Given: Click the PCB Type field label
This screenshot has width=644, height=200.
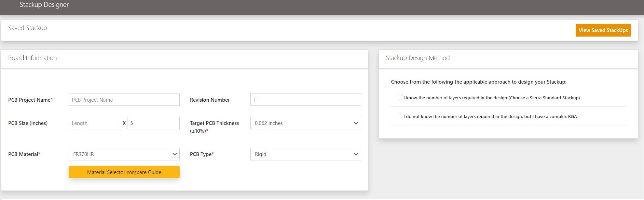Looking at the screenshot, I should tap(201, 154).
